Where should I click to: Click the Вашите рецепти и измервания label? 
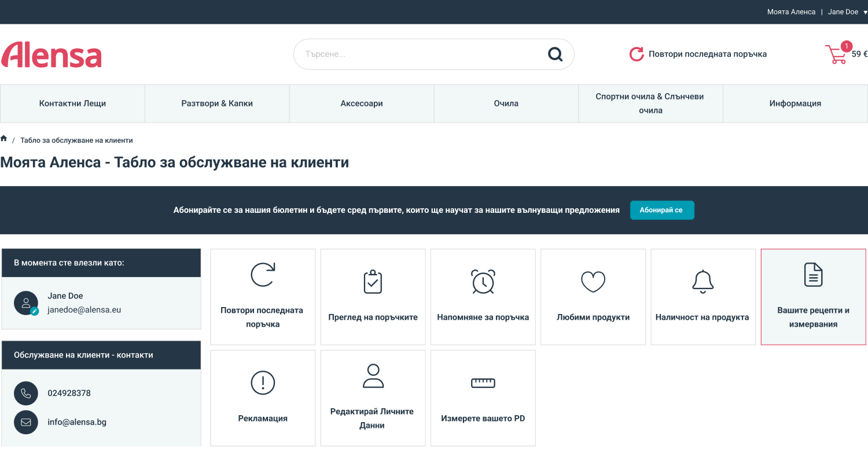[814, 317]
